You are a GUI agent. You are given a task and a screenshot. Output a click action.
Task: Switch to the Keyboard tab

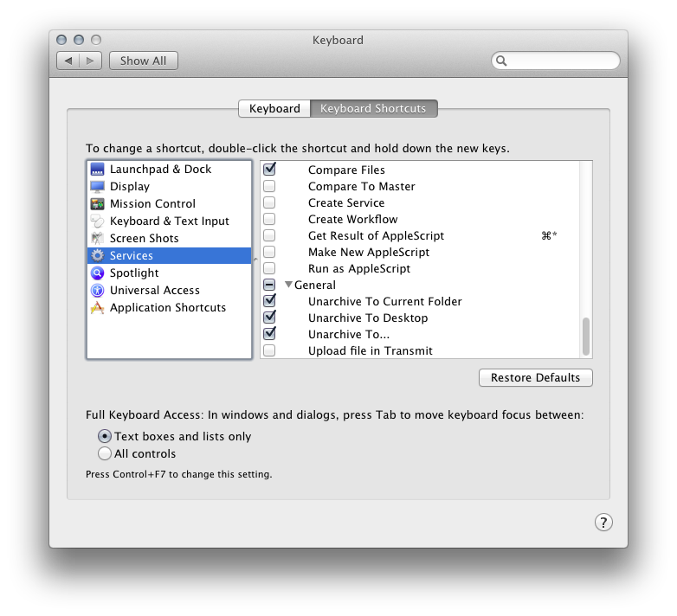tap(274, 108)
